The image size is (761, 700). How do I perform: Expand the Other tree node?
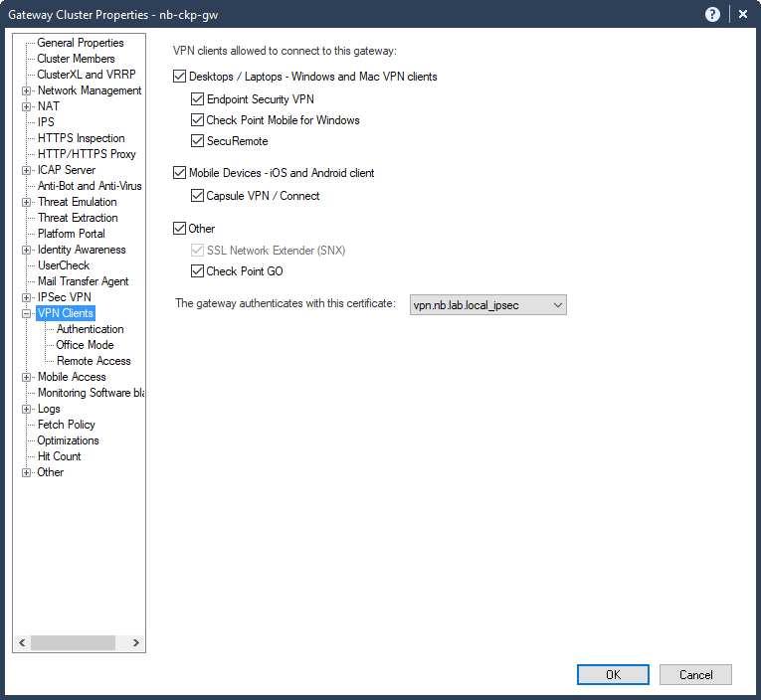pos(27,472)
